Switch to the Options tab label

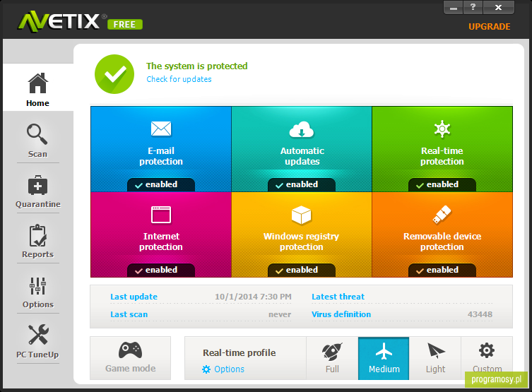[38, 304]
